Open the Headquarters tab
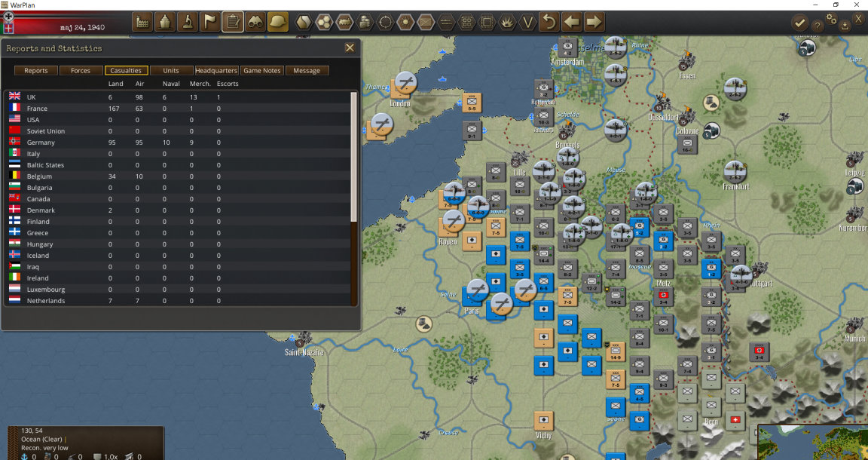 pyautogui.click(x=216, y=70)
